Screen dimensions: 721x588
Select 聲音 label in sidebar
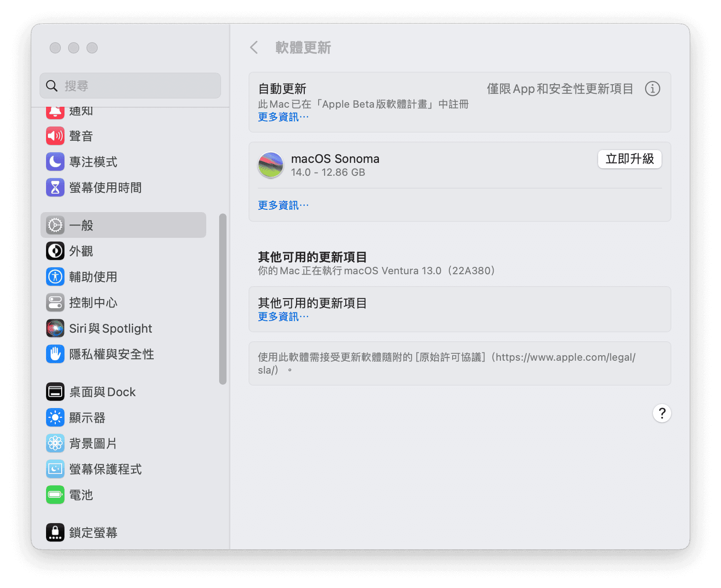tap(81, 136)
